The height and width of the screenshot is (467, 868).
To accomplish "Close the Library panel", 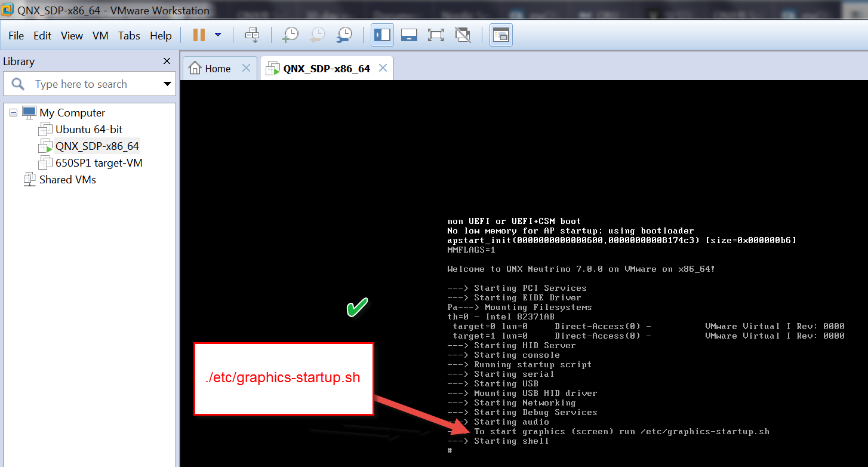I will click(167, 61).
